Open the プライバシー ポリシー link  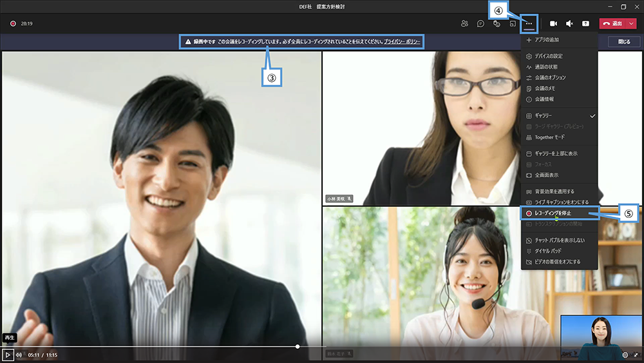point(402,41)
